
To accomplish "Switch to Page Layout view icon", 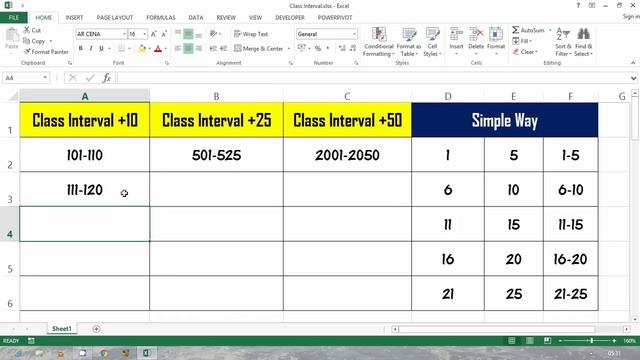I will 529,340.
